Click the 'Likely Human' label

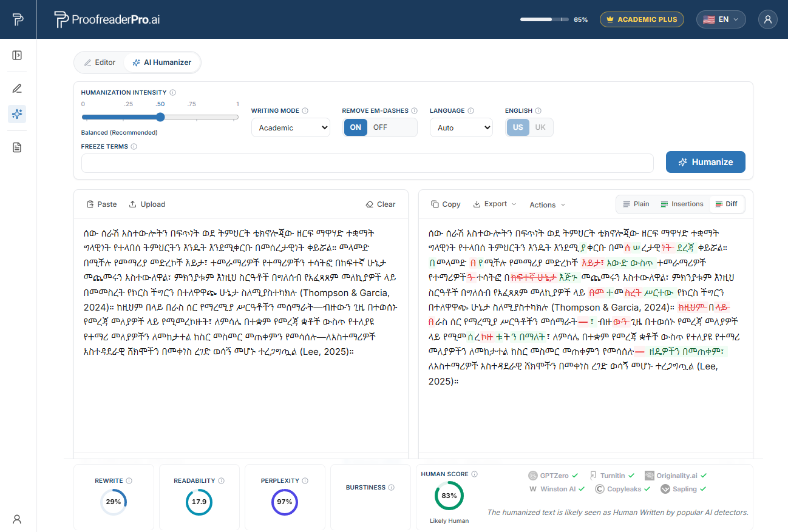[449, 520]
